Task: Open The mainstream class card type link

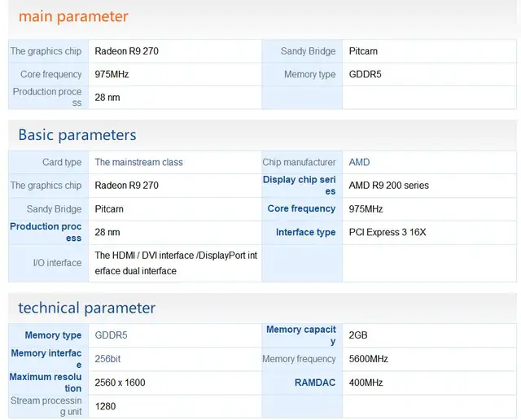Action: point(139,162)
